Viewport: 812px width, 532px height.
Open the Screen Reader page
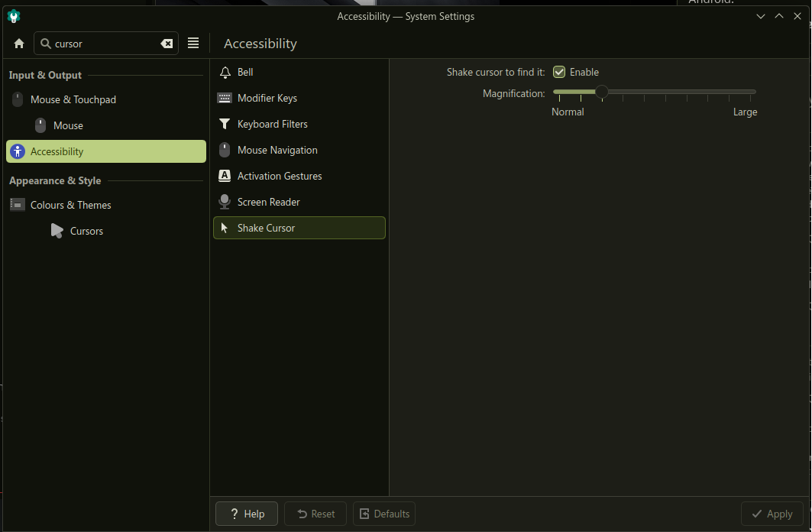point(299,202)
